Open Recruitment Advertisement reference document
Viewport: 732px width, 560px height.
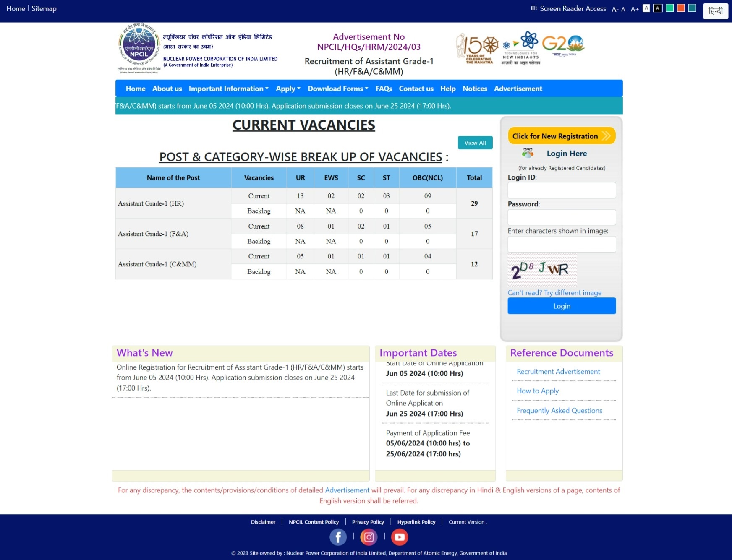click(x=558, y=372)
